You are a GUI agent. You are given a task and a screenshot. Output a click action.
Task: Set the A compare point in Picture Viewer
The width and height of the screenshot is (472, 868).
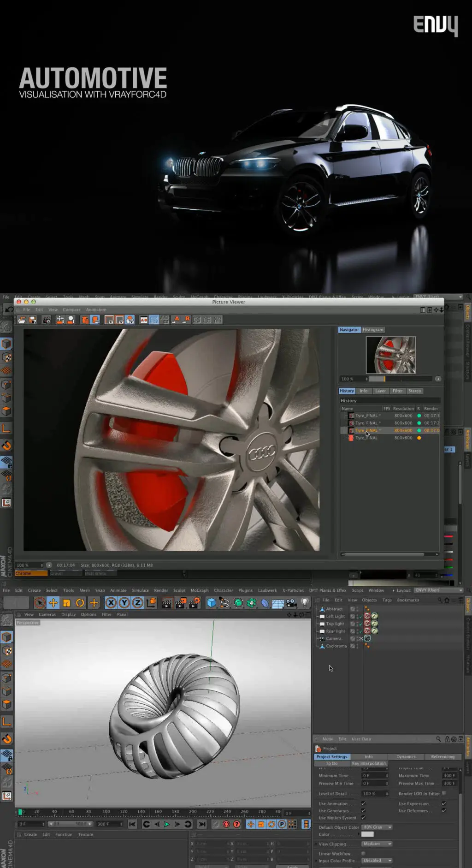176,320
